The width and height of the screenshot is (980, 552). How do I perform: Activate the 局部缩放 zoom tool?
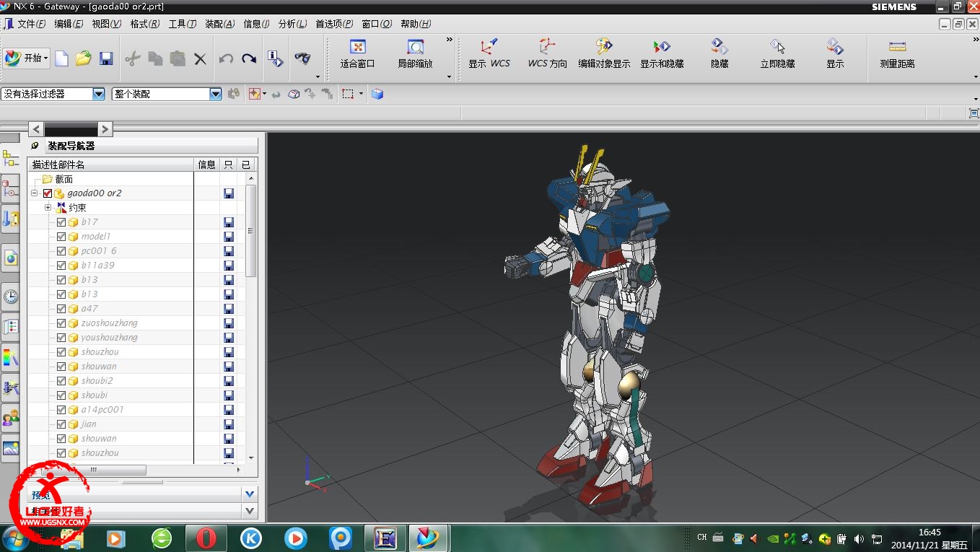click(x=415, y=54)
